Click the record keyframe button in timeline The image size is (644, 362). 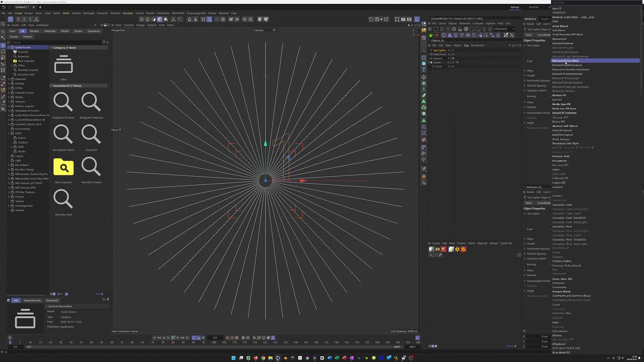228,338
